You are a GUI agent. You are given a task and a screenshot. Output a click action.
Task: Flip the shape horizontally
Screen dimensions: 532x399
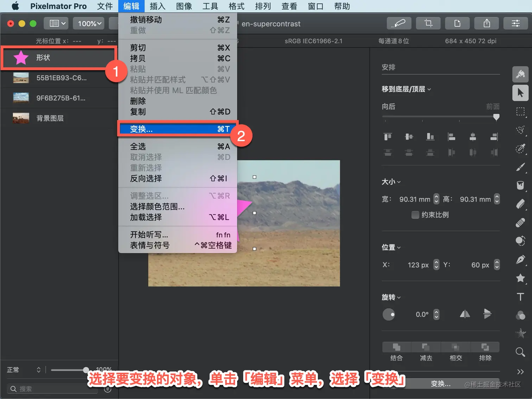click(465, 314)
